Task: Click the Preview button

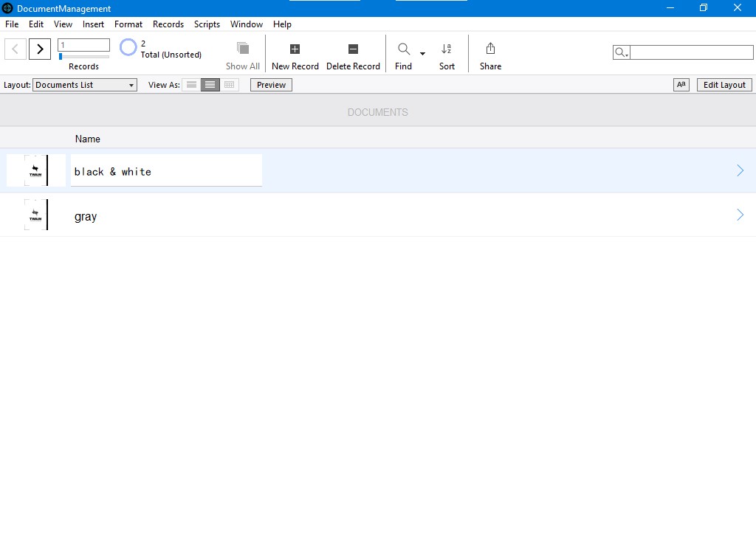Action: [271, 85]
